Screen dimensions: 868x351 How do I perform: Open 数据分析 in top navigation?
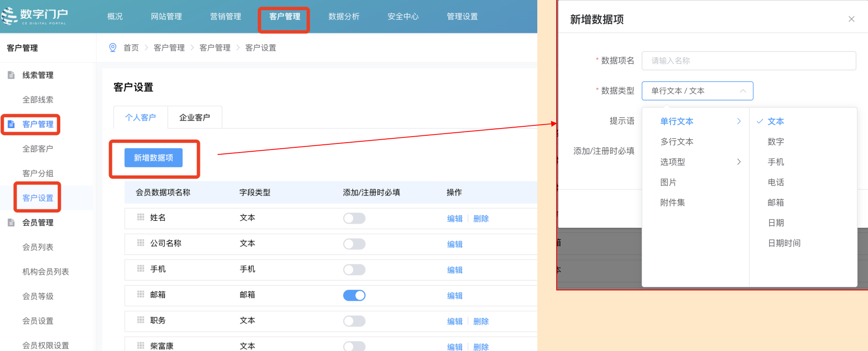(x=344, y=16)
